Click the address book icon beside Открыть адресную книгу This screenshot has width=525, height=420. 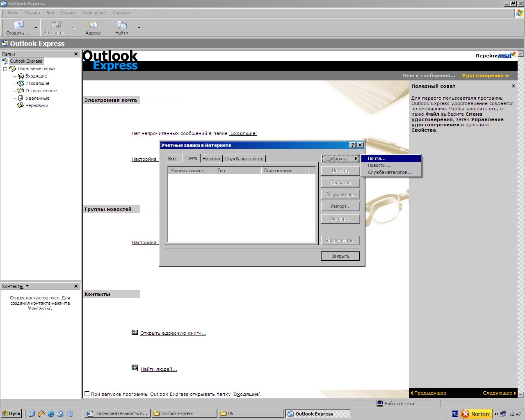pos(135,332)
